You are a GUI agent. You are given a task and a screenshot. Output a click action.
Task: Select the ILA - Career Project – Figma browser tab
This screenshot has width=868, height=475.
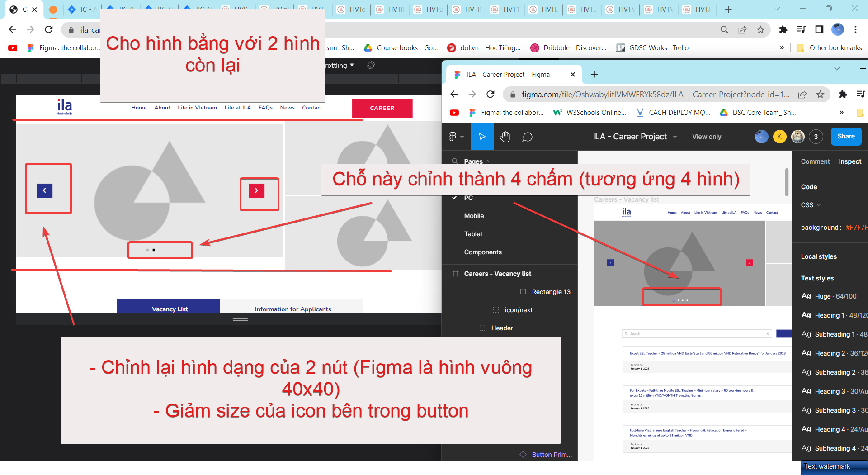[514, 75]
